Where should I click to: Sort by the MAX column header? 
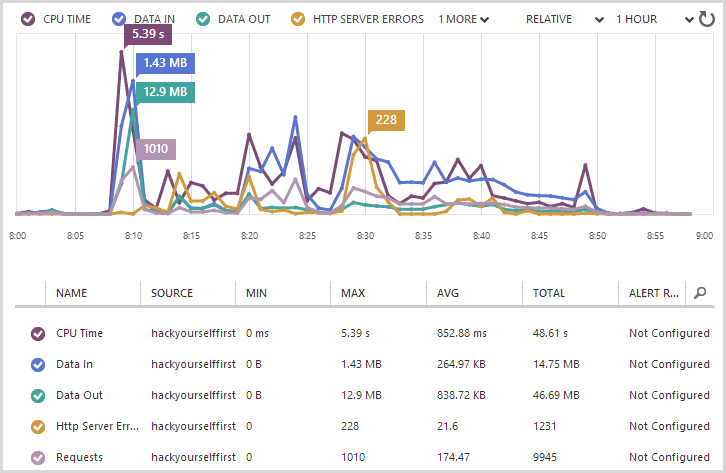tap(353, 293)
